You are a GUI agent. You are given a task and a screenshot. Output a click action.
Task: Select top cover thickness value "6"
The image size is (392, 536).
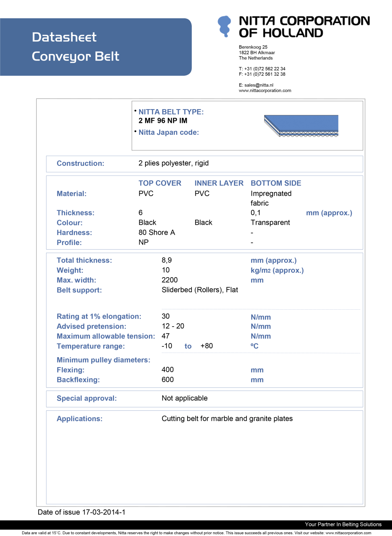[x=140, y=213]
